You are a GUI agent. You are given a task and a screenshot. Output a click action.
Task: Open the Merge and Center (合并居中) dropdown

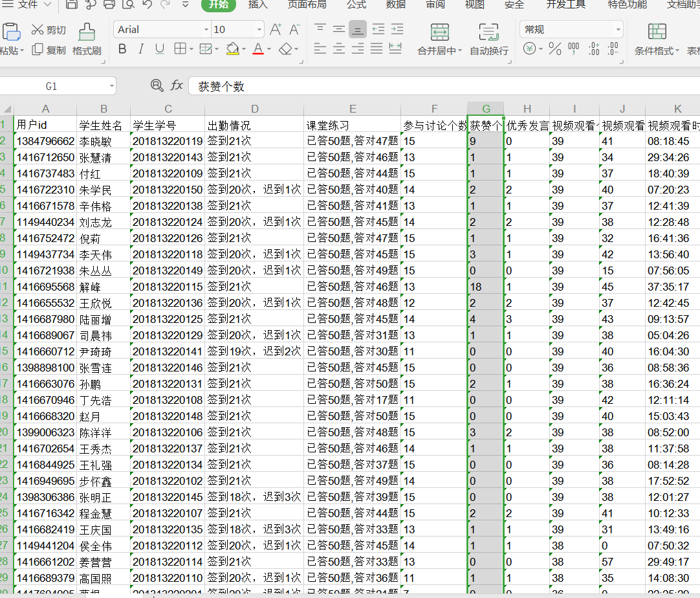coord(460,51)
